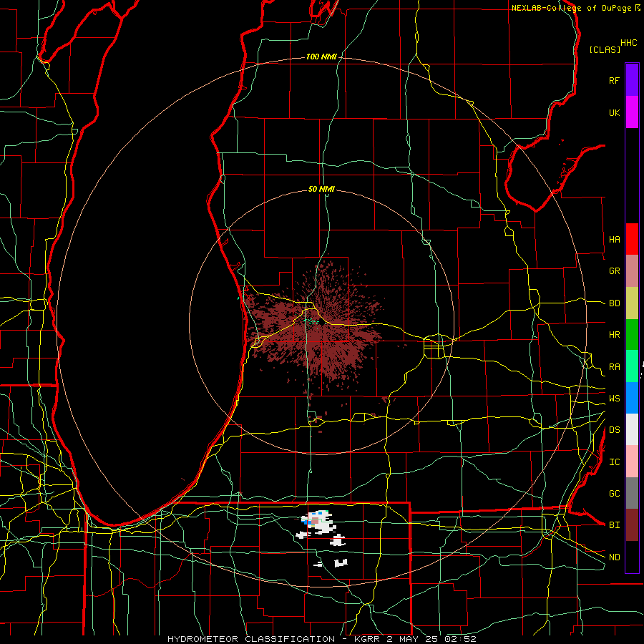Click the 'UK' legend label
This screenshot has height=644, width=644.
click(x=614, y=112)
